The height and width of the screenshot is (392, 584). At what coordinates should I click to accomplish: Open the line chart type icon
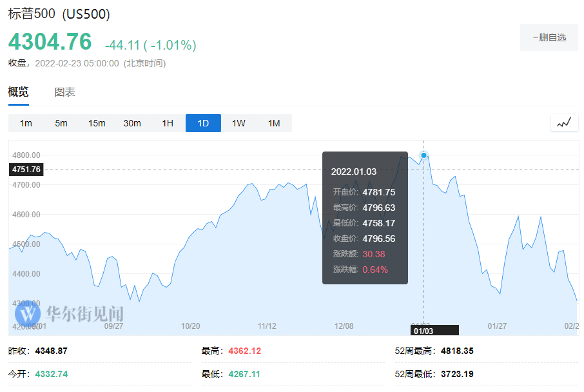[564, 122]
